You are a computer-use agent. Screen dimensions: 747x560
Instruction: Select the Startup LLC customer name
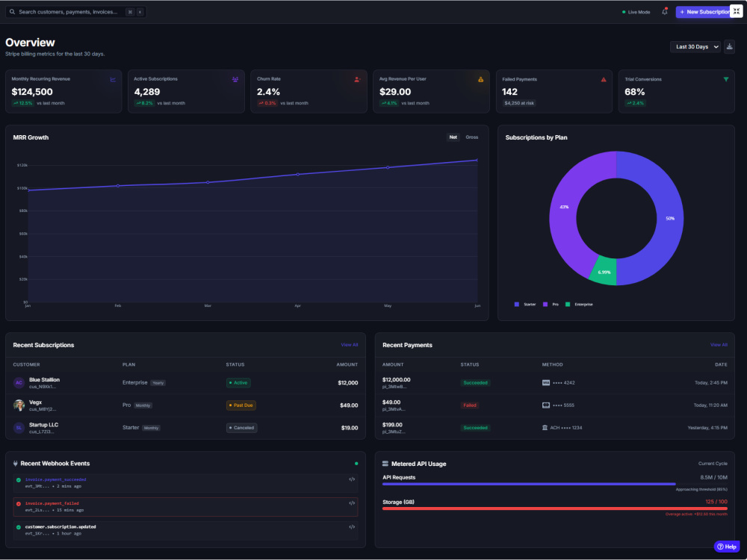43,425
